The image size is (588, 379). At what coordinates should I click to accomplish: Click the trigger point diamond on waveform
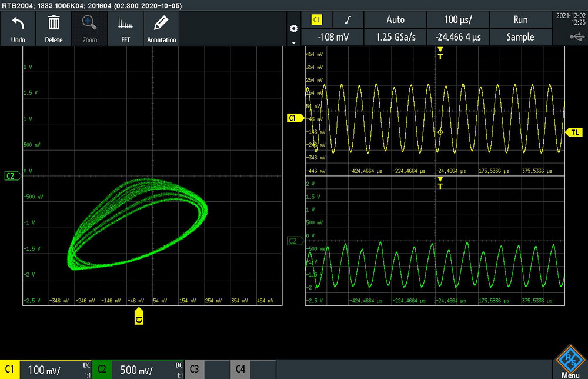point(440,132)
